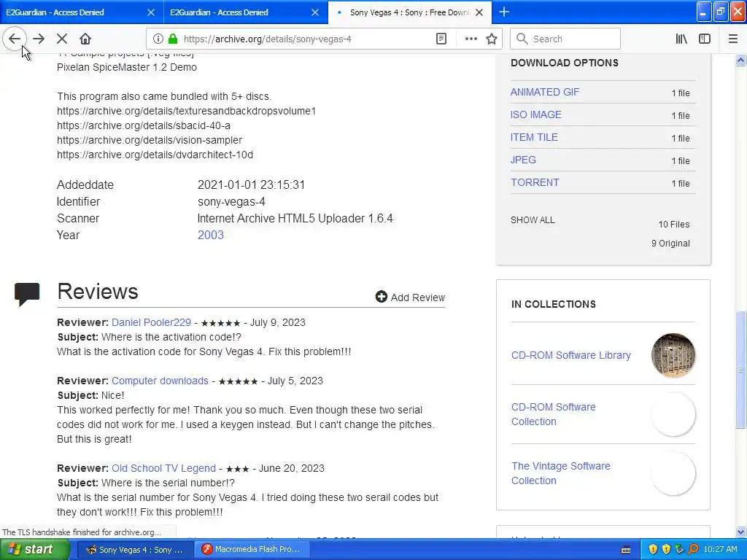Click the green padlock security icon
Image resolution: width=747 pixels, height=560 pixels.
point(173,39)
